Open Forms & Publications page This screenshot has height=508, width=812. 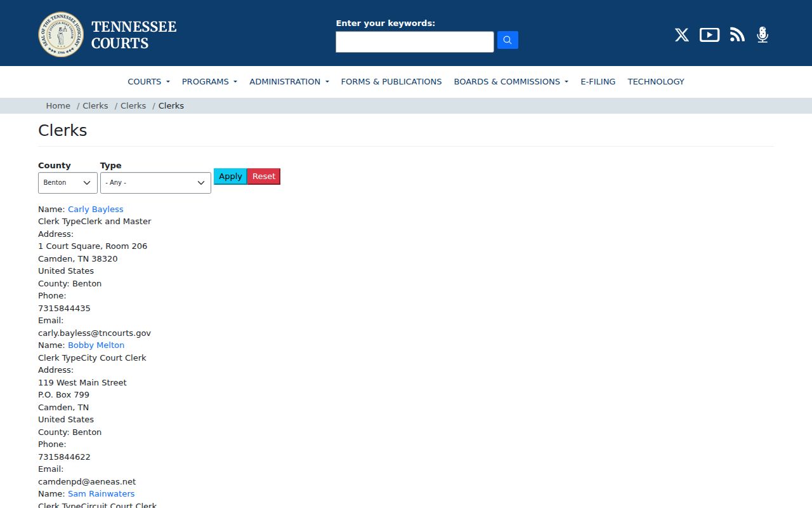click(x=391, y=81)
